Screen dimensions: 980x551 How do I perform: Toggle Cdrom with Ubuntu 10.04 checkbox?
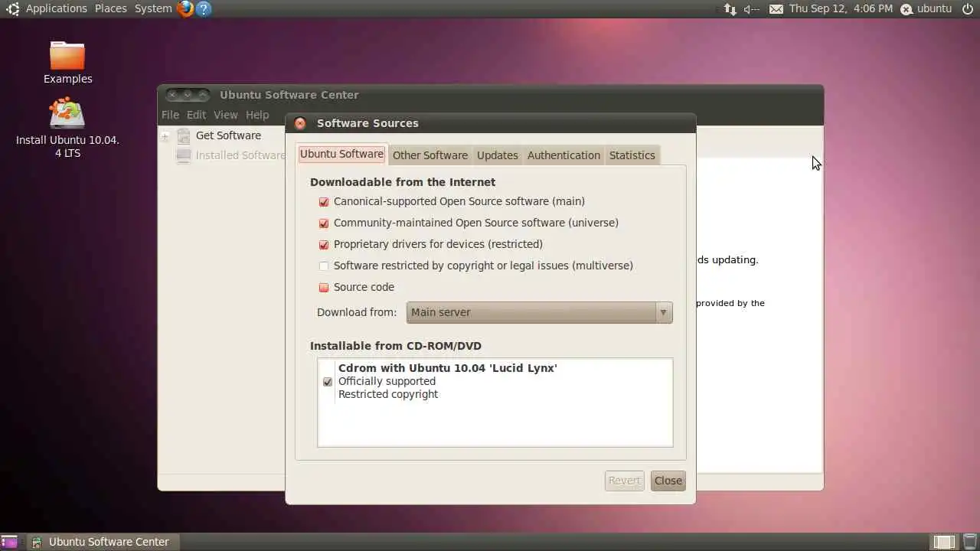click(x=328, y=382)
